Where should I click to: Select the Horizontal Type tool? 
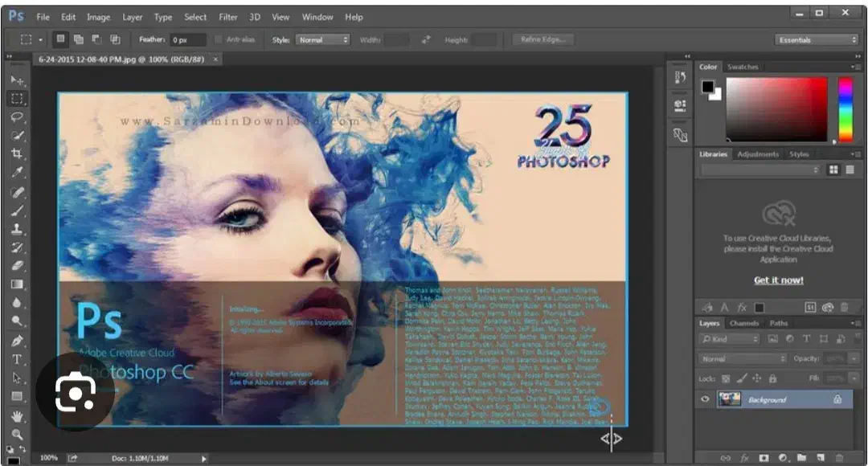click(17, 359)
